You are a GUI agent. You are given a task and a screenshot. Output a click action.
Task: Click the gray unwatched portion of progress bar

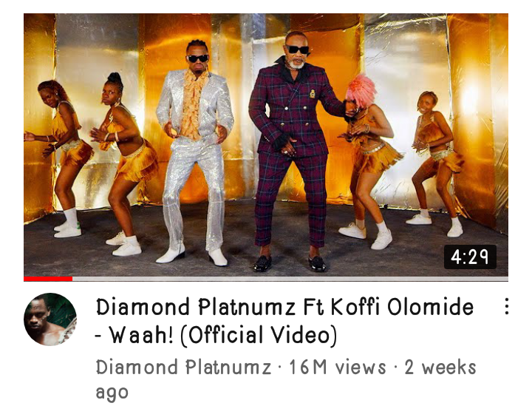point(290,279)
